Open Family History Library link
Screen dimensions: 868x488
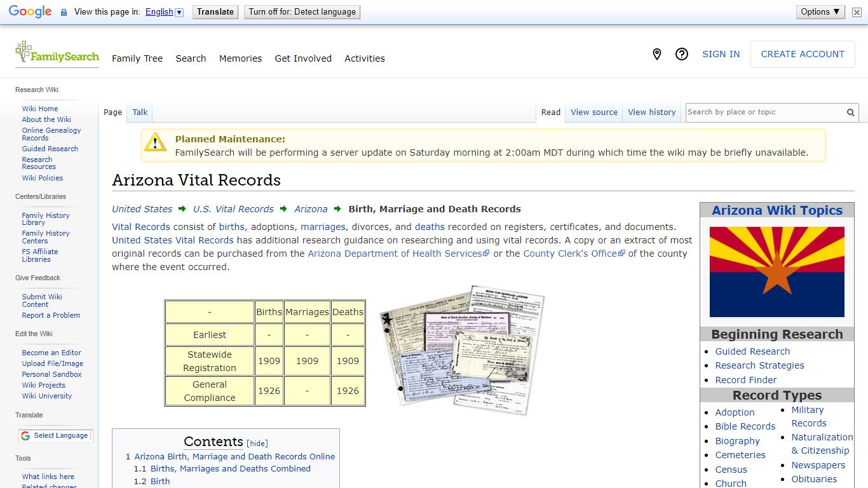click(46, 219)
